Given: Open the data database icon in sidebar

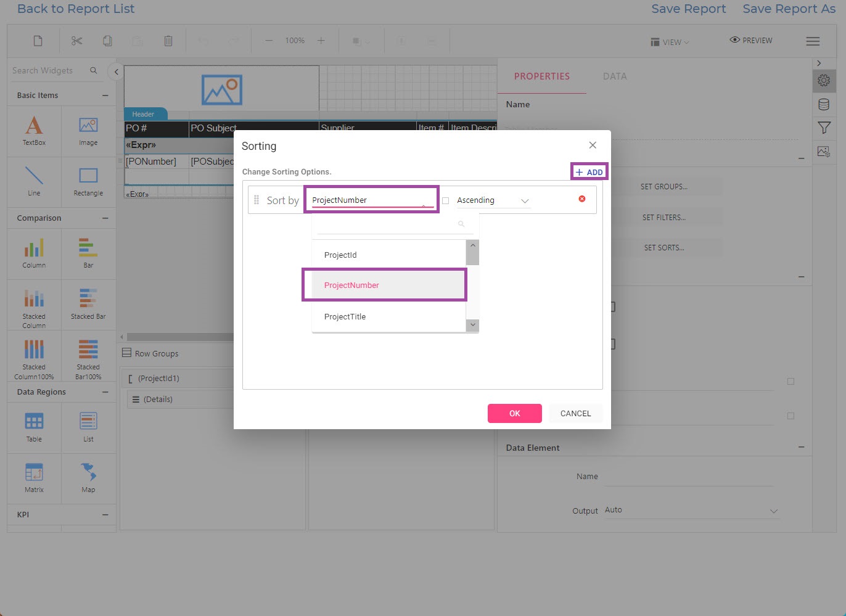Looking at the screenshot, I should 824,104.
